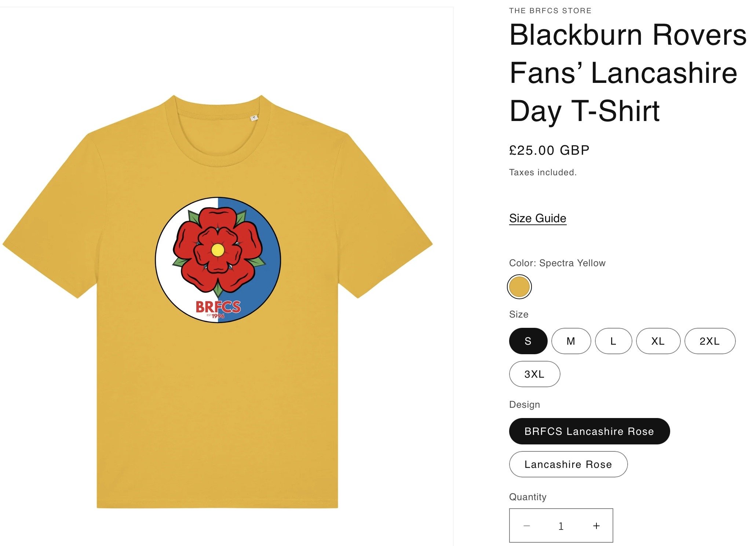Choose size L

pos(613,341)
